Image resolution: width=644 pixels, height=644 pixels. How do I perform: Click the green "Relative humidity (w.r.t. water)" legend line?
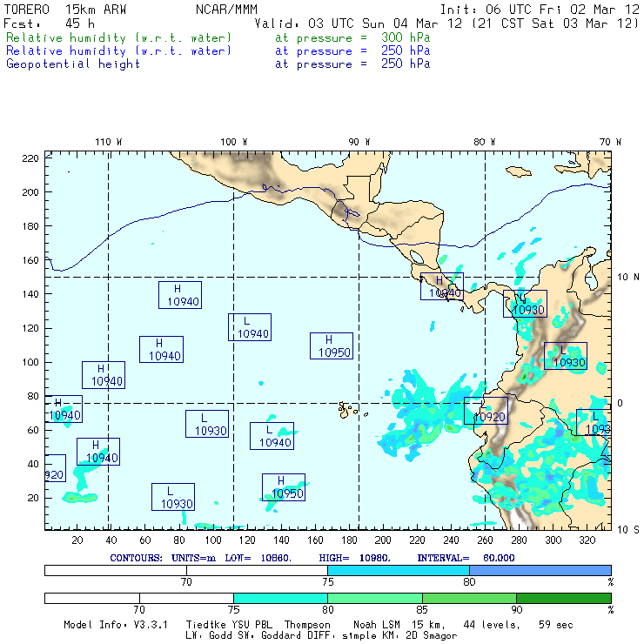click(x=118, y=37)
